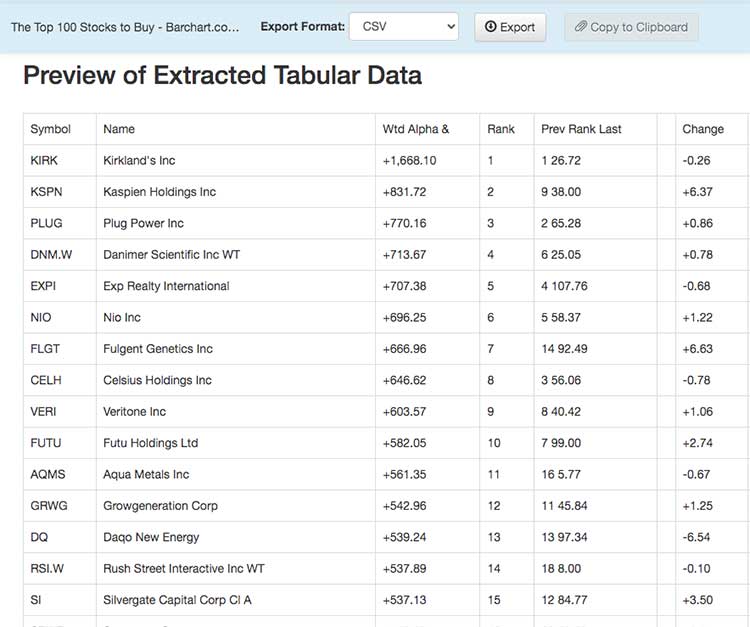Click the name Growgeneration Corp

(160, 506)
